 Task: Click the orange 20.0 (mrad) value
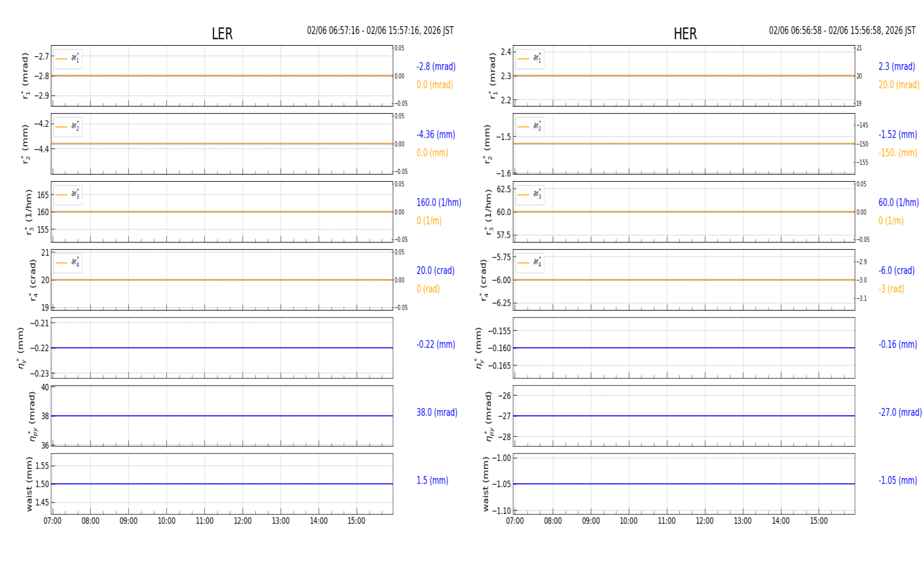899,85
